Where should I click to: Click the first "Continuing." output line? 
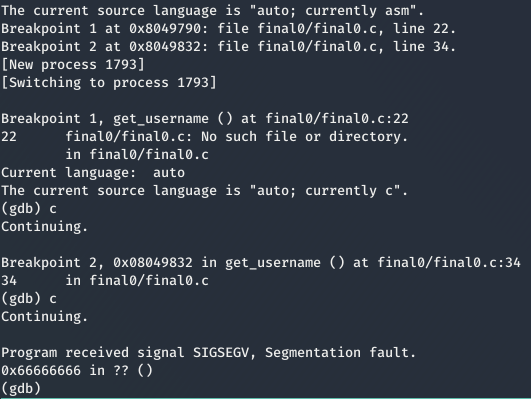[45, 227]
